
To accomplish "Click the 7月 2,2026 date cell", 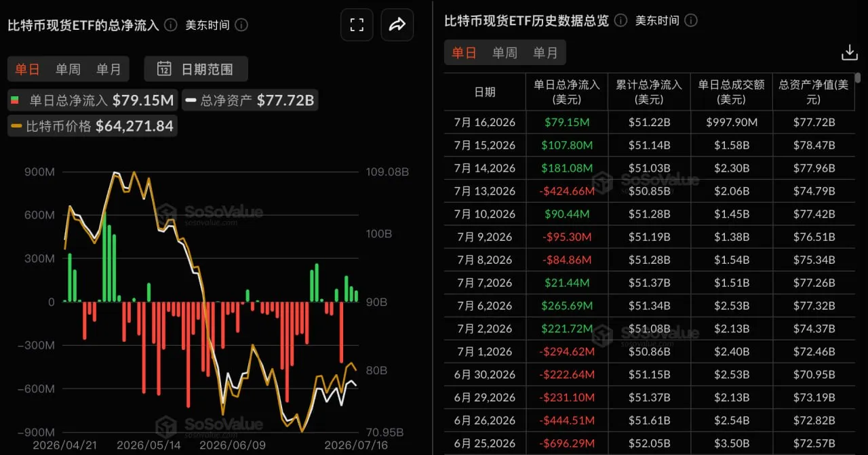I will point(485,329).
